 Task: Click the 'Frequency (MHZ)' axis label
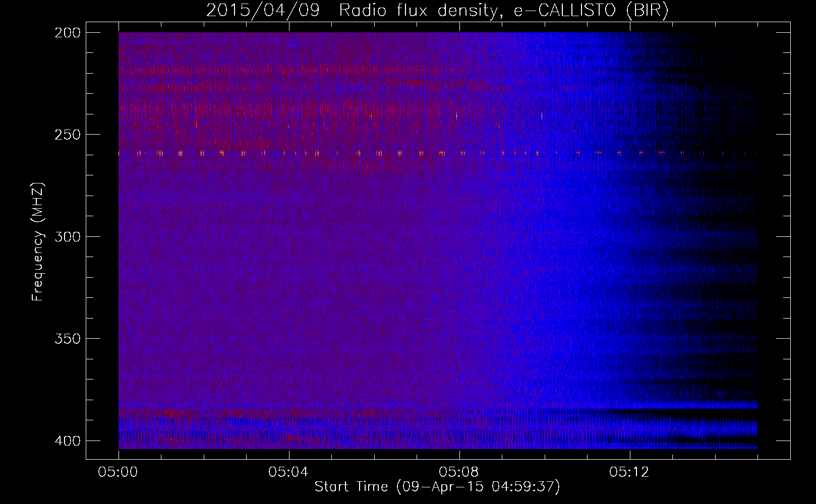click(x=38, y=241)
